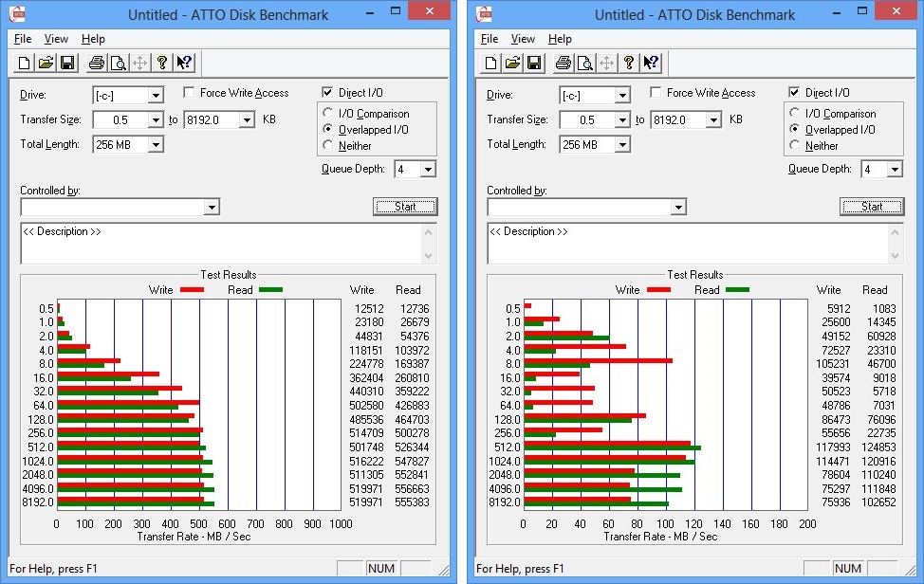Select the Neither radio in right window
The image size is (924, 584).
(x=795, y=145)
